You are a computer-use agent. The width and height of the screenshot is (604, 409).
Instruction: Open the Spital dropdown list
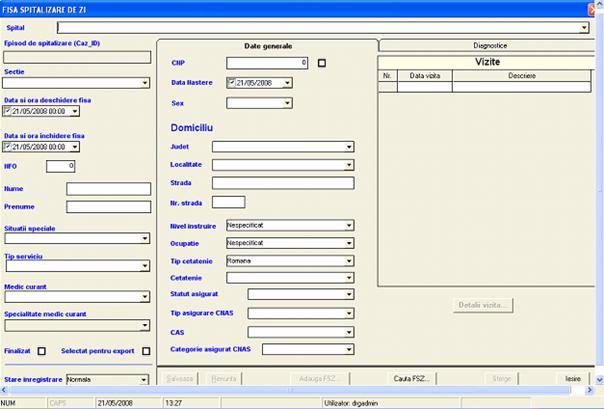click(584, 28)
